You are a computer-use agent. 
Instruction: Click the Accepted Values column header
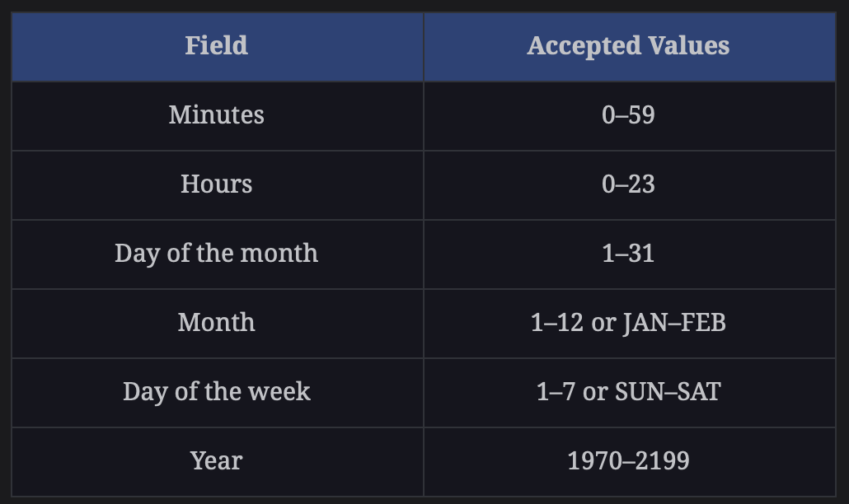pyautogui.click(x=629, y=46)
